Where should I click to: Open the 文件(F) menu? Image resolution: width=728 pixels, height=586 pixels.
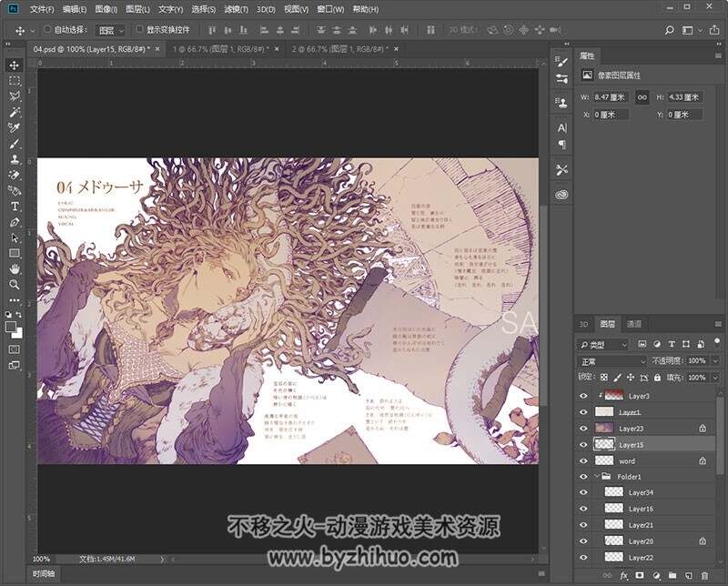[42, 9]
